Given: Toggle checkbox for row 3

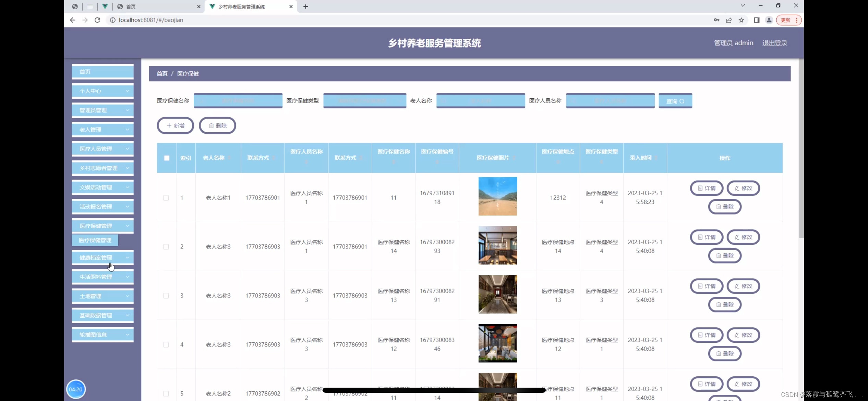Looking at the screenshot, I should click(166, 295).
